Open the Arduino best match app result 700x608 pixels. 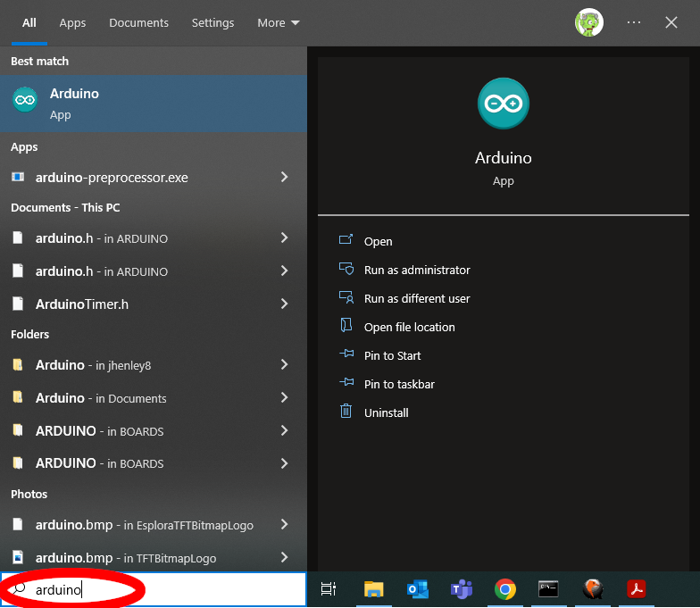[154, 104]
